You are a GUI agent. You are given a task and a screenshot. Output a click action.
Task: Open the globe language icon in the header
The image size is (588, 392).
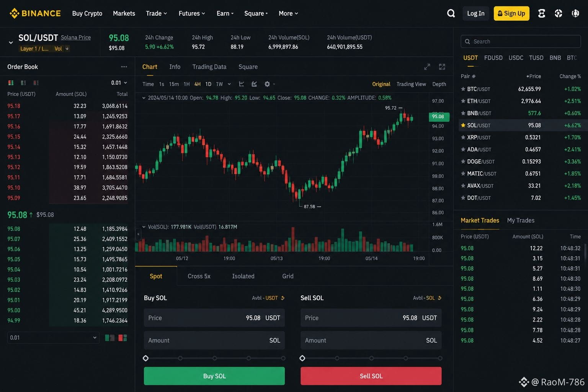[575, 13]
